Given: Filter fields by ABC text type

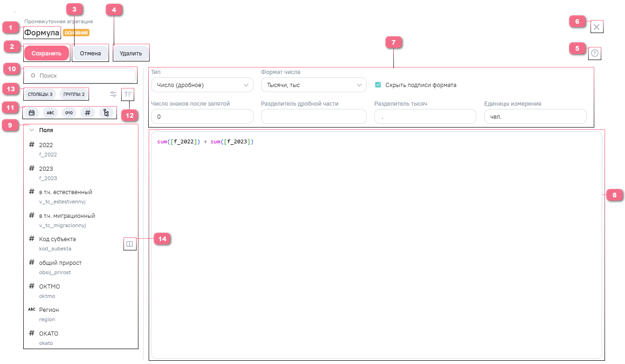Looking at the screenshot, I should point(50,113).
